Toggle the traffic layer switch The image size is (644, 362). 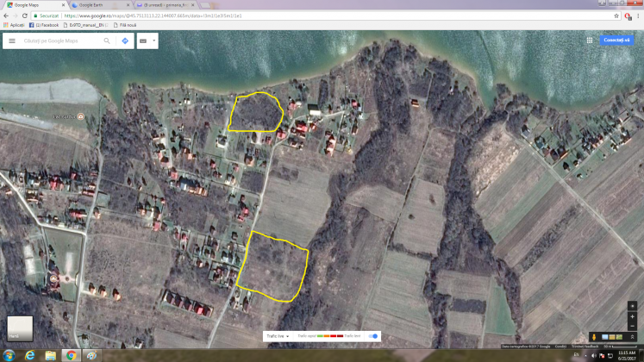coord(373,336)
